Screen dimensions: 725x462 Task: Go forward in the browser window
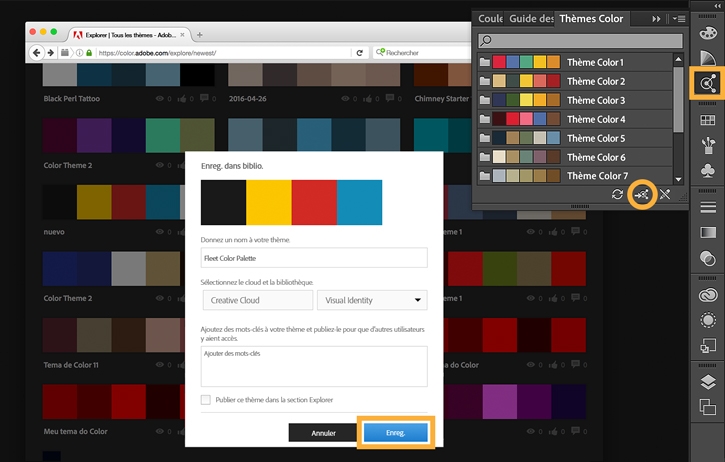51,53
